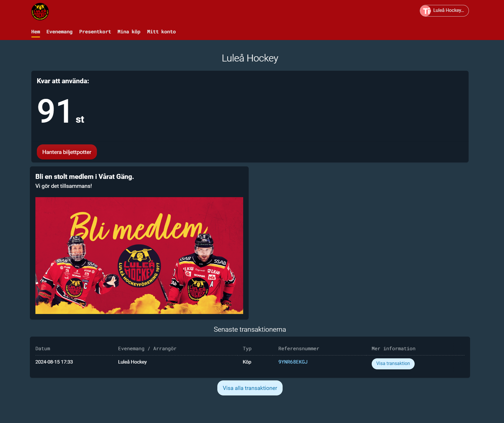Click the Visa alla transaktioner button
The height and width of the screenshot is (423, 504).
pyautogui.click(x=250, y=388)
